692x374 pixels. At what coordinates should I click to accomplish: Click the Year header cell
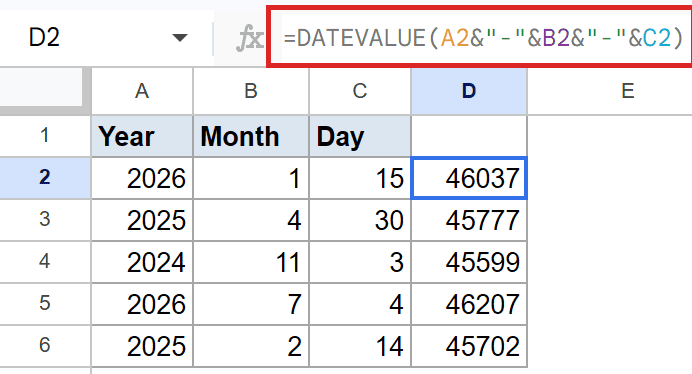click(x=142, y=136)
